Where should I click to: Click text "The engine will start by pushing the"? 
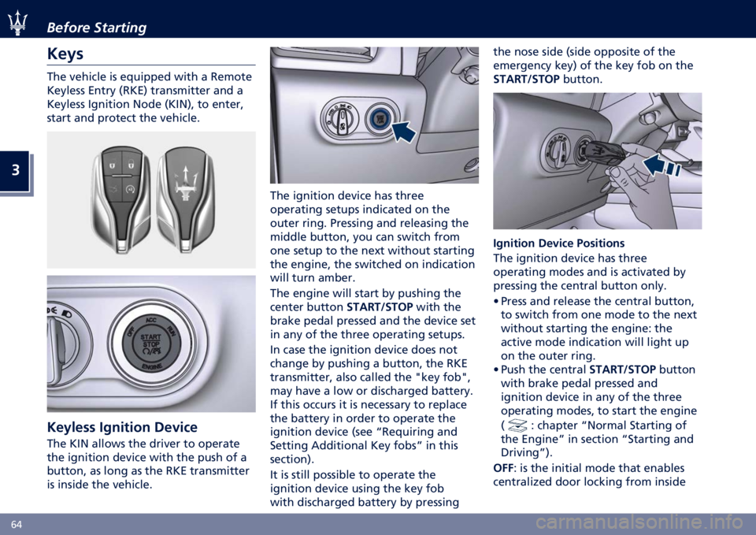pos(365,293)
